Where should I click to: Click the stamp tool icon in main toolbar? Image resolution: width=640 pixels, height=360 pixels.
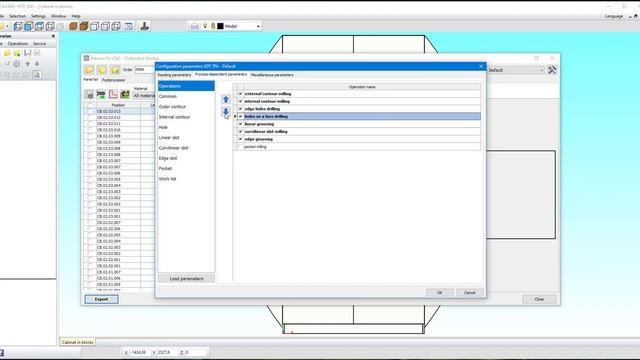(x=144, y=26)
